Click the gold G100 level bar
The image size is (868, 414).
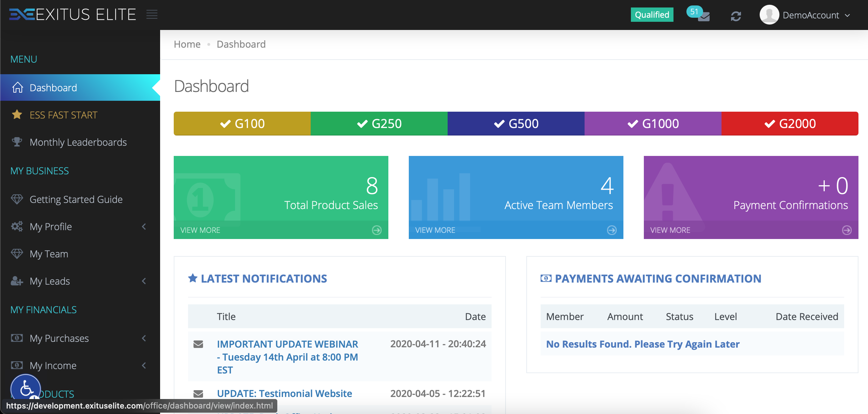[242, 124]
